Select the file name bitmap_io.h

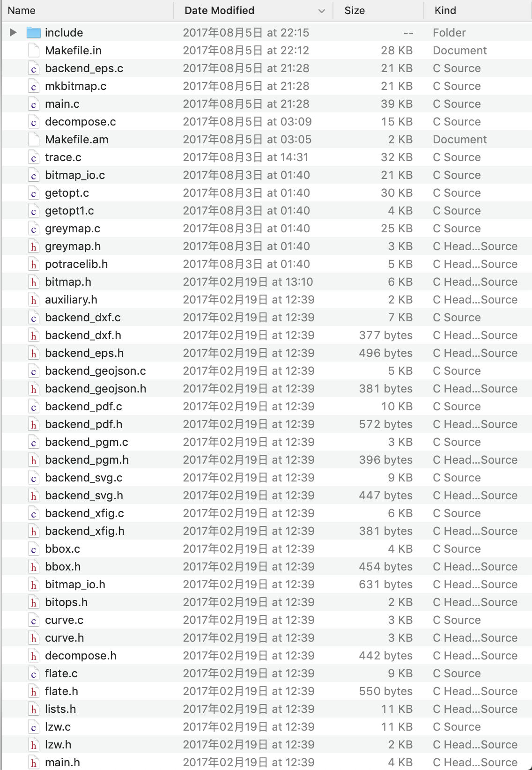(x=75, y=585)
